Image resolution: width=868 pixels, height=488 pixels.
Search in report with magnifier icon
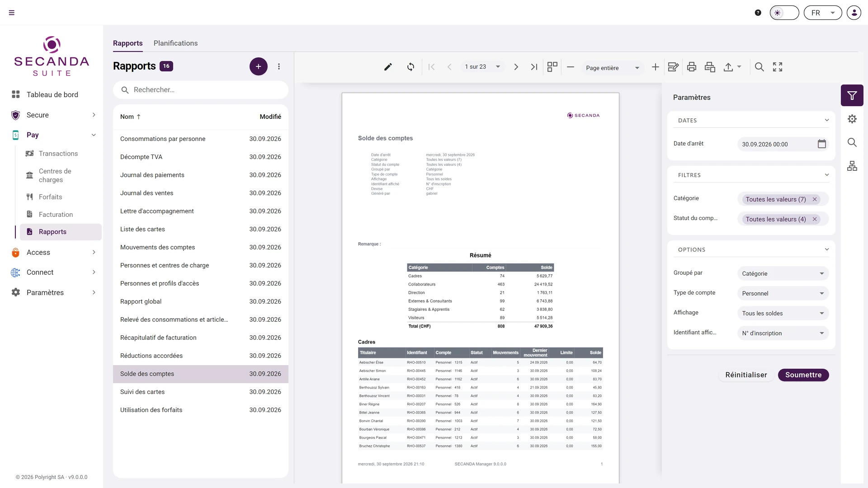(x=759, y=67)
